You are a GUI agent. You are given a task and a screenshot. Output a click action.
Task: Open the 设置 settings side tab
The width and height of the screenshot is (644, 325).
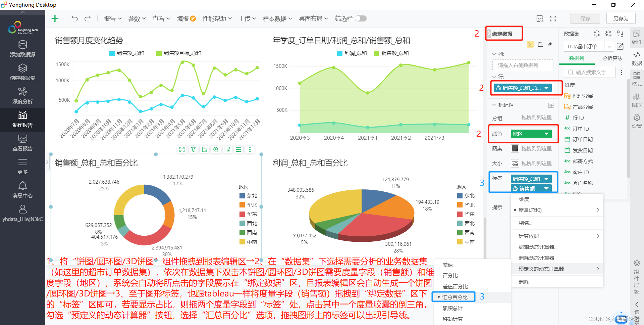[637, 121]
